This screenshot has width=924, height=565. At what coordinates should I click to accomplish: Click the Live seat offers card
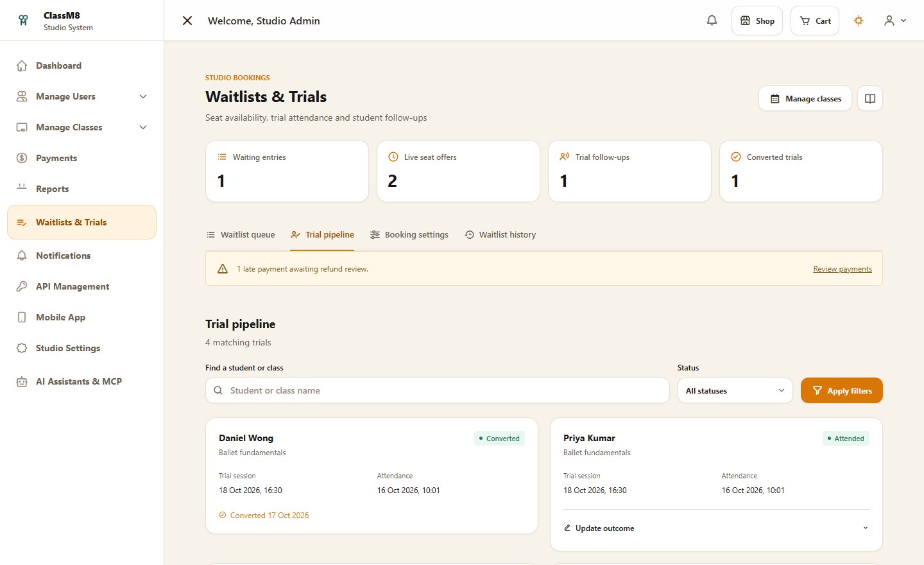[458, 171]
